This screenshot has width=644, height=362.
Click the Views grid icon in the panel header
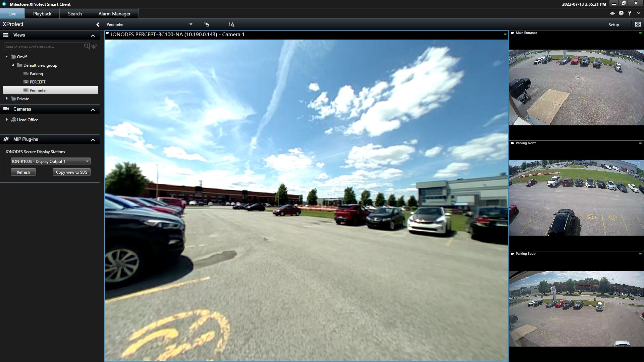[x=6, y=35]
